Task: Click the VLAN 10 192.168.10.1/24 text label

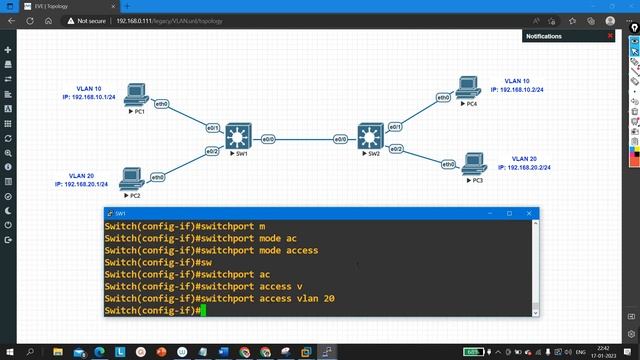Action: (89, 93)
